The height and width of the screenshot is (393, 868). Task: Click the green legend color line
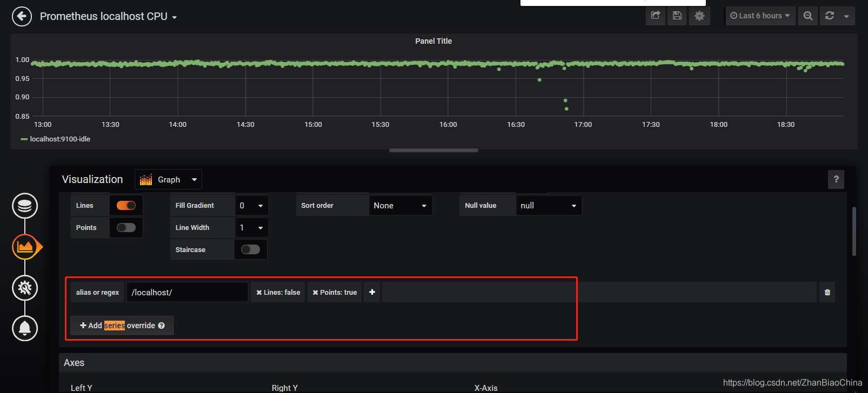point(24,139)
